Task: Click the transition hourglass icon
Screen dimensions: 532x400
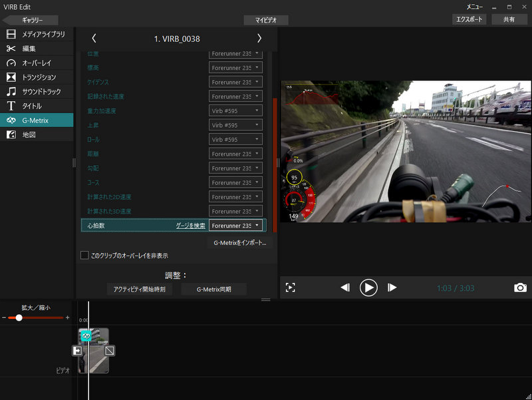Action: [x=11, y=77]
